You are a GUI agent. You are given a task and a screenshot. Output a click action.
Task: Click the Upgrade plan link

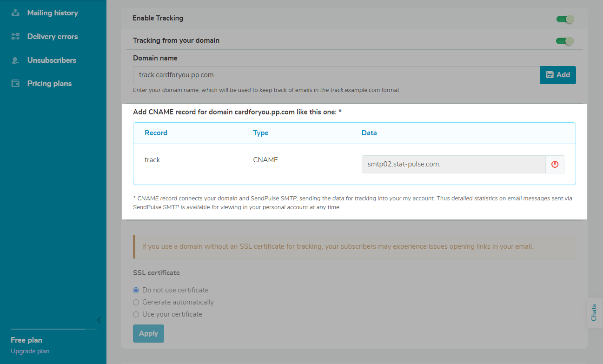point(30,351)
